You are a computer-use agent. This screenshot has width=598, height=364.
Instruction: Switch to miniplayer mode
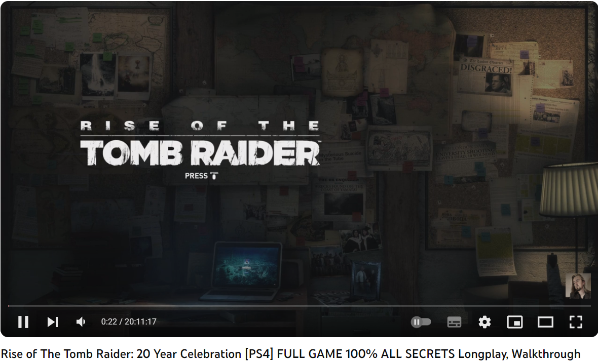pyautogui.click(x=515, y=322)
